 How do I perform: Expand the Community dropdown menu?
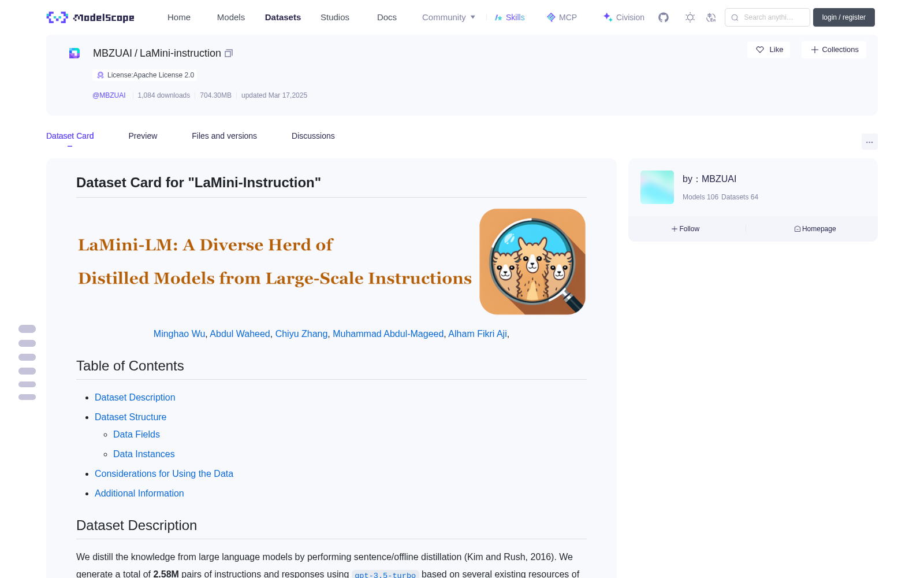[449, 17]
